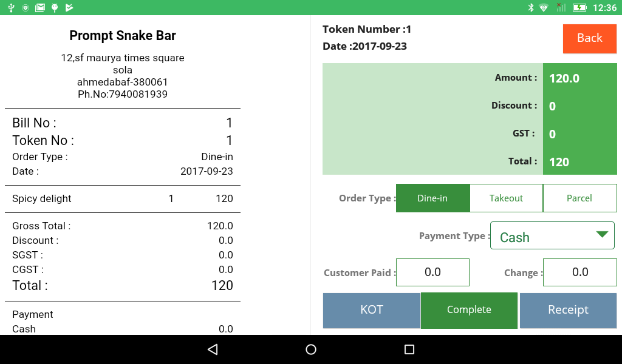Screen dimensions: 622x364
Task: Switch order type to Takeout
Action: coord(506,198)
